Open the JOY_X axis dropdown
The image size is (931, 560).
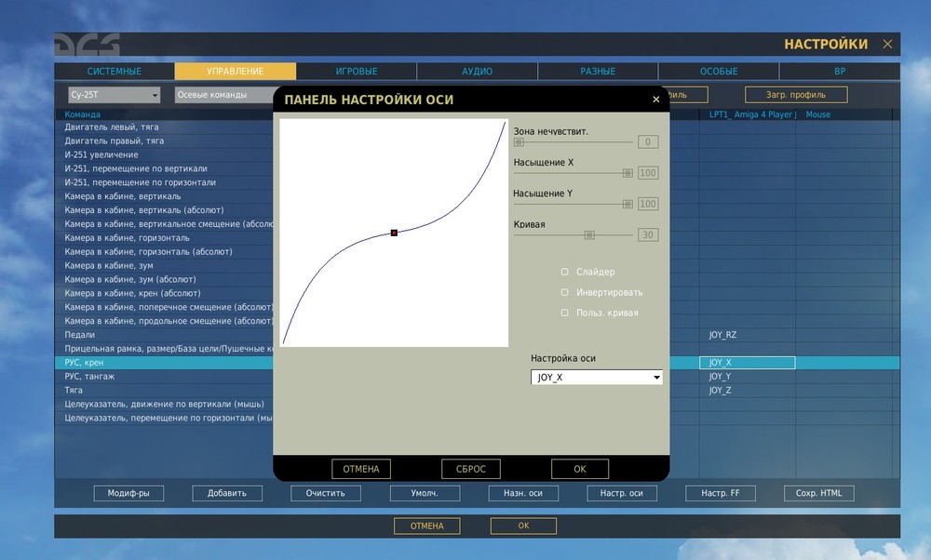[596, 378]
